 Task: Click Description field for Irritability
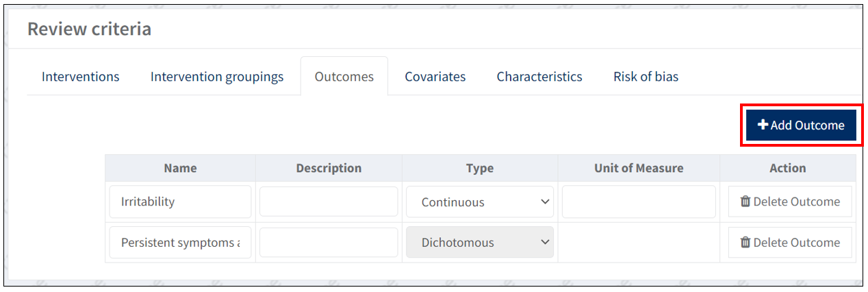click(329, 202)
